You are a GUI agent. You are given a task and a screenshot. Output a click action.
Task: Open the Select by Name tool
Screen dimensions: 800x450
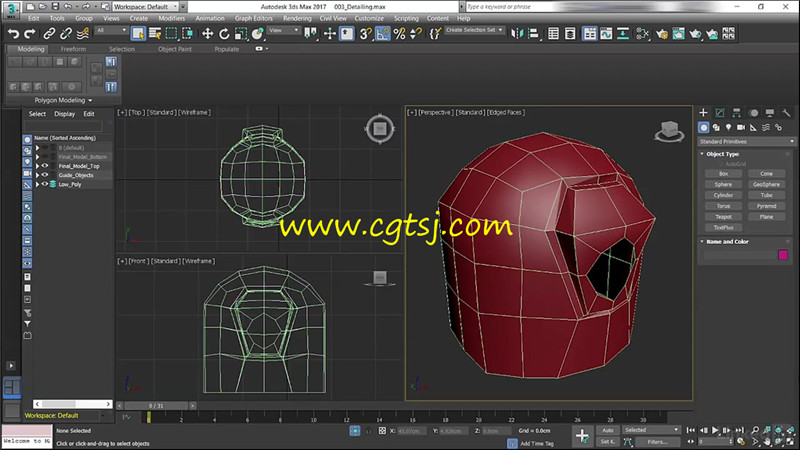(155, 34)
